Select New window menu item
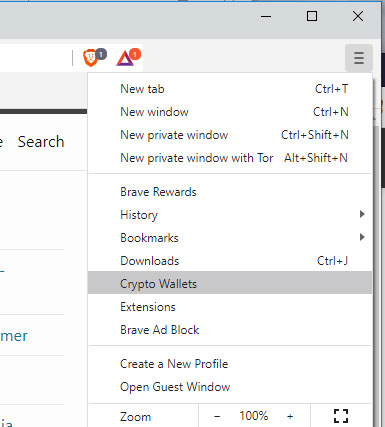 [230, 112]
